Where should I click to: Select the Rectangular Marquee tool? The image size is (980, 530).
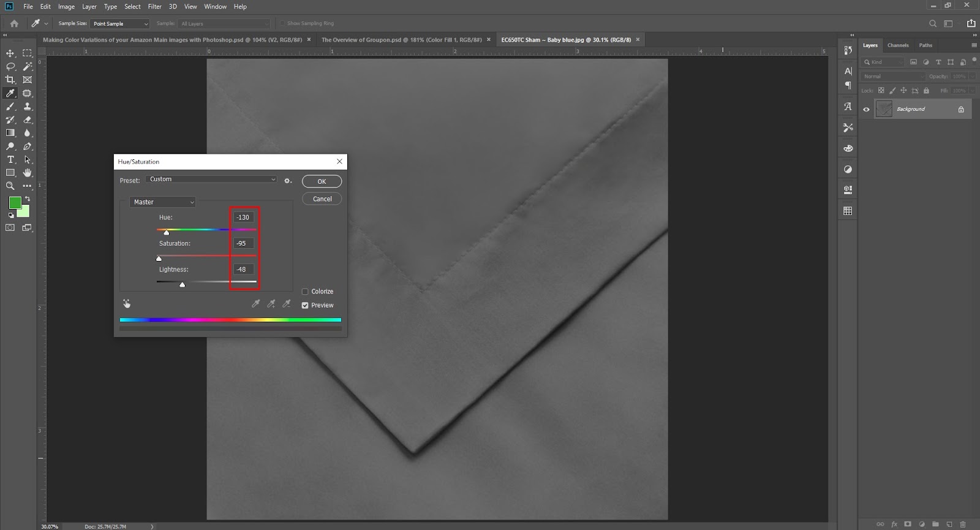click(x=28, y=53)
